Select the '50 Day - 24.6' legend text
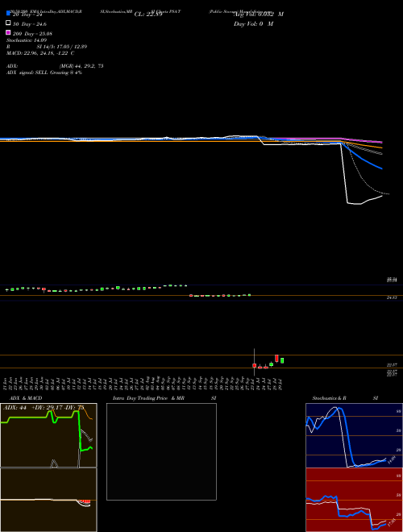The height and width of the screenshot is (532, 403). click(30, 24)
